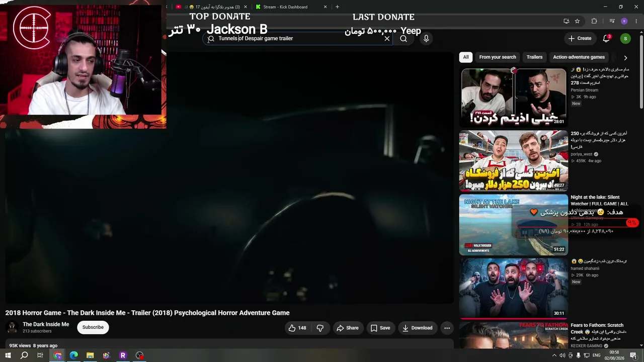Filter by Action-adventure games chip
The image size is (644, 362).
click(579, 57)
